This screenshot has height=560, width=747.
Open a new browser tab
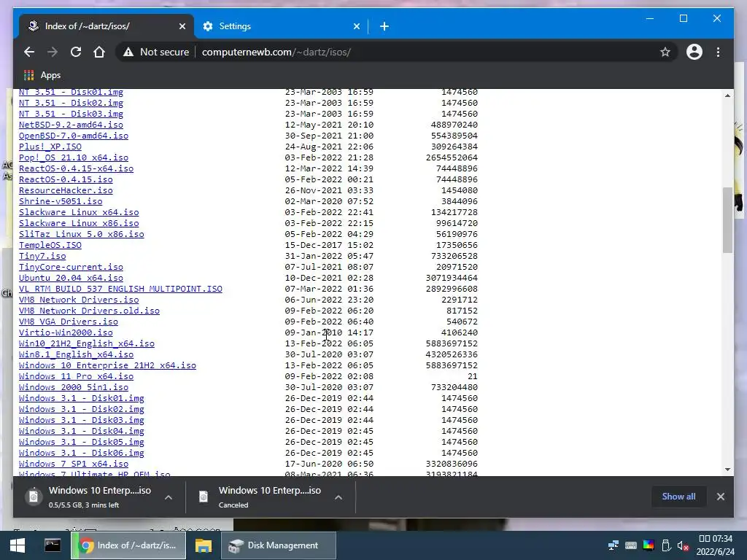click(x=384, y=26)
